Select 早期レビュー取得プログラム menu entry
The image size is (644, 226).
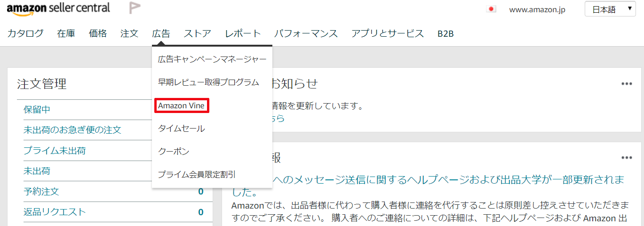208,82
